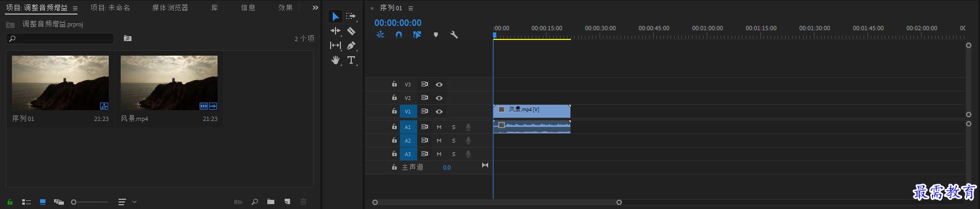Select the Ripple Edit tool
This screenshot has width=980, height=209.
click(x=336, y=31)
